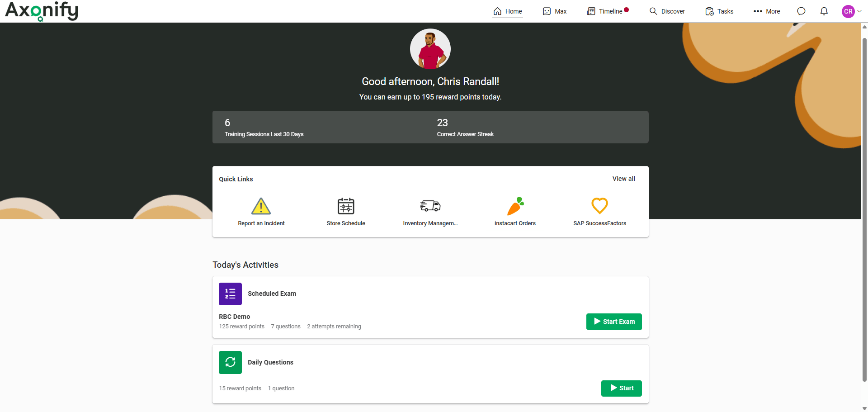Open the chat message bubble icon
Image resolution: width=868 pixels, height=412 pixels.
[x=801, y=11]
